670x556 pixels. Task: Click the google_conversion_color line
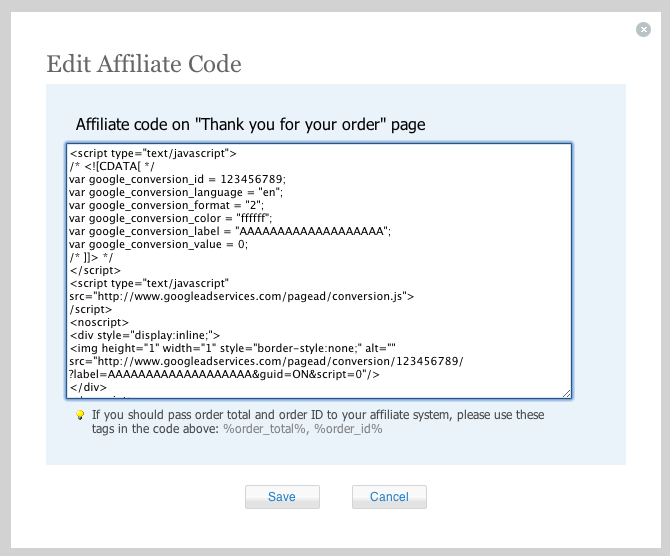pos(170,218)
